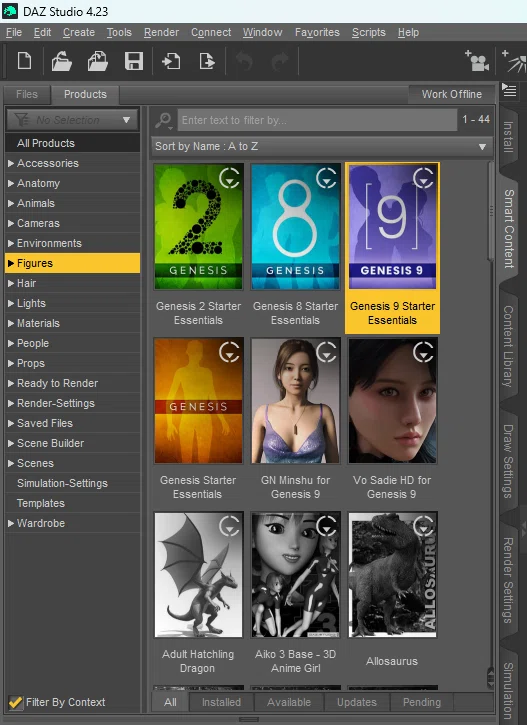527x725 pixels.
Task: Open the No Selection filter dropdown
Action: pos(72,120)
